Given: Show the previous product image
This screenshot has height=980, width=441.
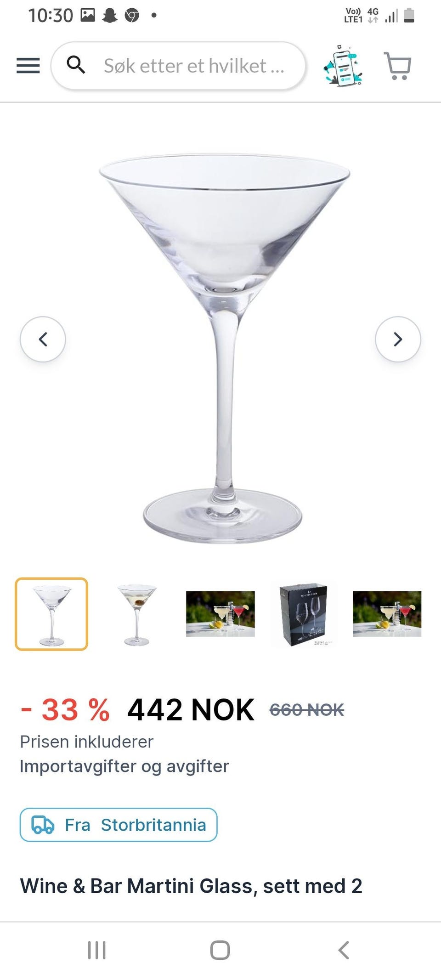Looking at the screenshot, I should [x=43, y=339].
